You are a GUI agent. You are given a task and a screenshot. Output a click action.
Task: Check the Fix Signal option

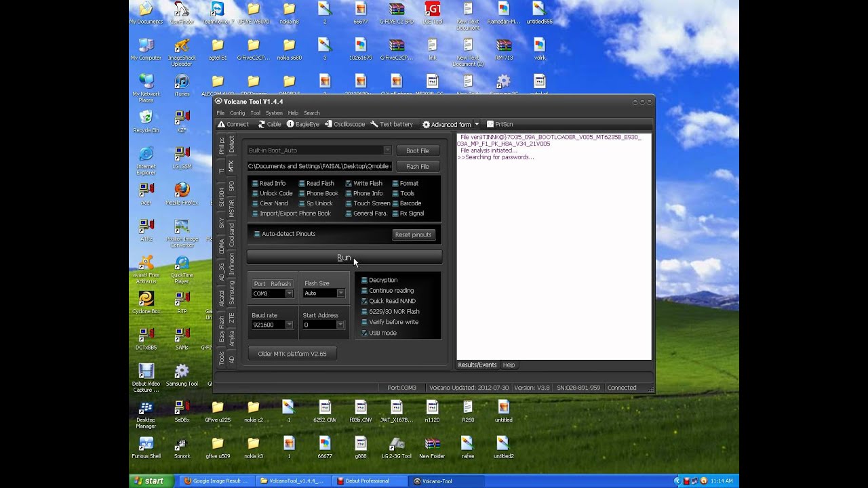(x=408, y=213)
